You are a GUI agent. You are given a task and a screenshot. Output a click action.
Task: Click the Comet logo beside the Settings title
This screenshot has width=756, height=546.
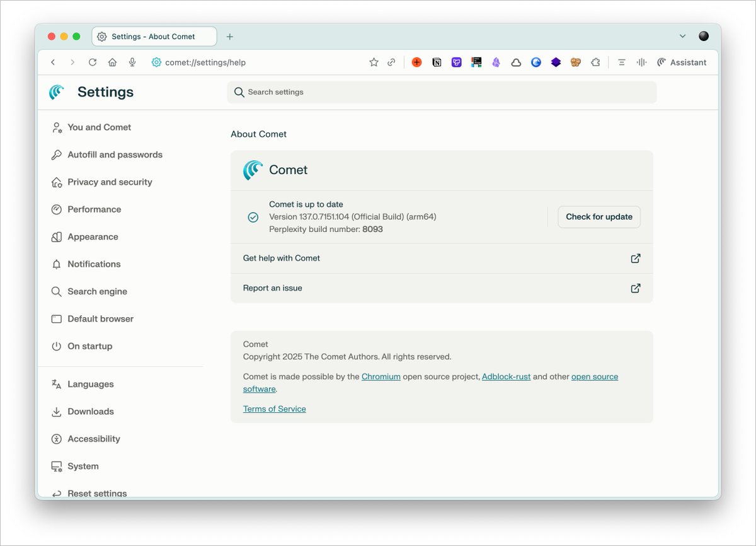(57, 92)
